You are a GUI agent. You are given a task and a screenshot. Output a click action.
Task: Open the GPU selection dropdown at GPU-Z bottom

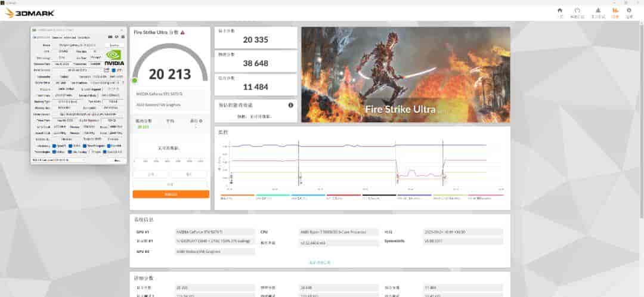point(58,160)
